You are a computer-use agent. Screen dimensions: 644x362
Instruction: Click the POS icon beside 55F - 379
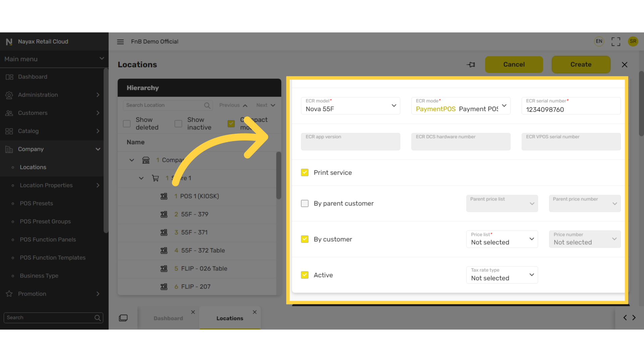click(x=164, y=215)
